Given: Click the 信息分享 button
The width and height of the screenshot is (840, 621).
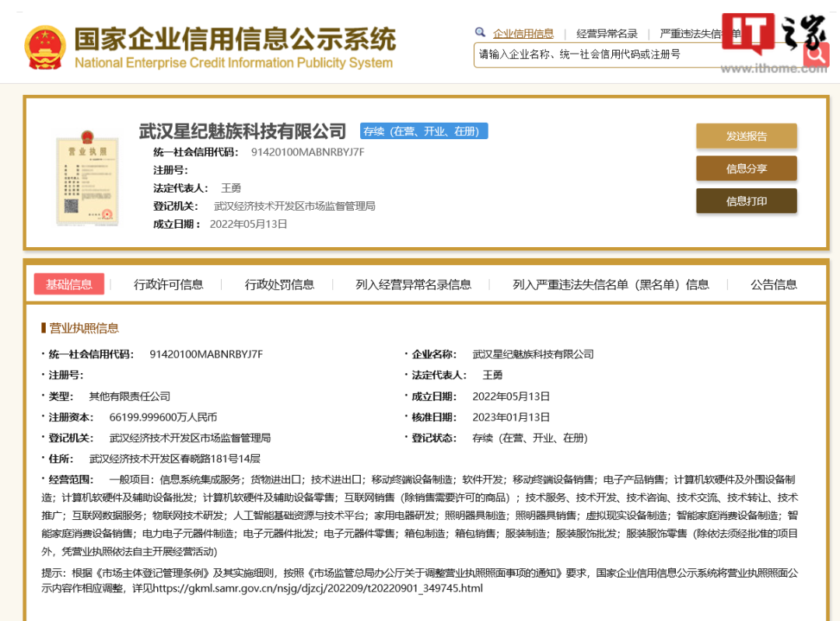Looking at the screenshot, I should [x=746, y=169].
